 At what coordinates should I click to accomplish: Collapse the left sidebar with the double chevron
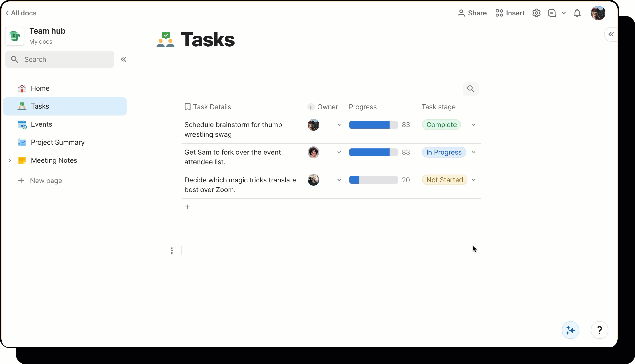pyautogui.click(x=123, y=59)
